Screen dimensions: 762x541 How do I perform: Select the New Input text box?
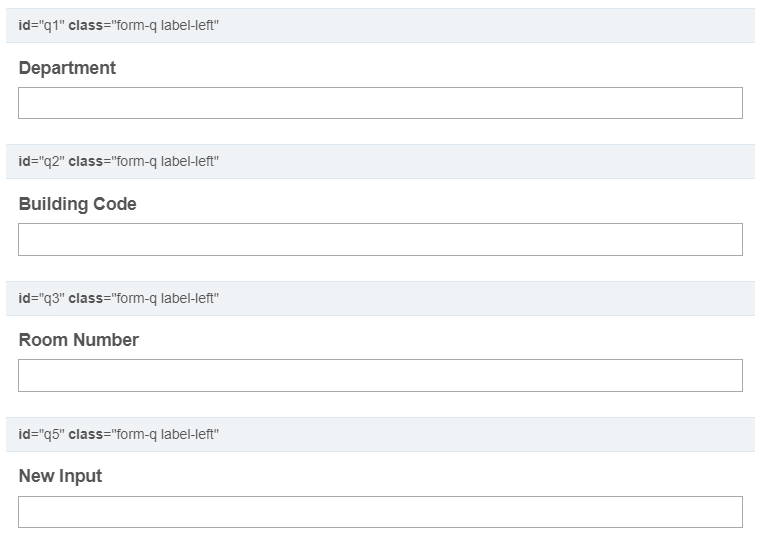(x=380, y=512)
